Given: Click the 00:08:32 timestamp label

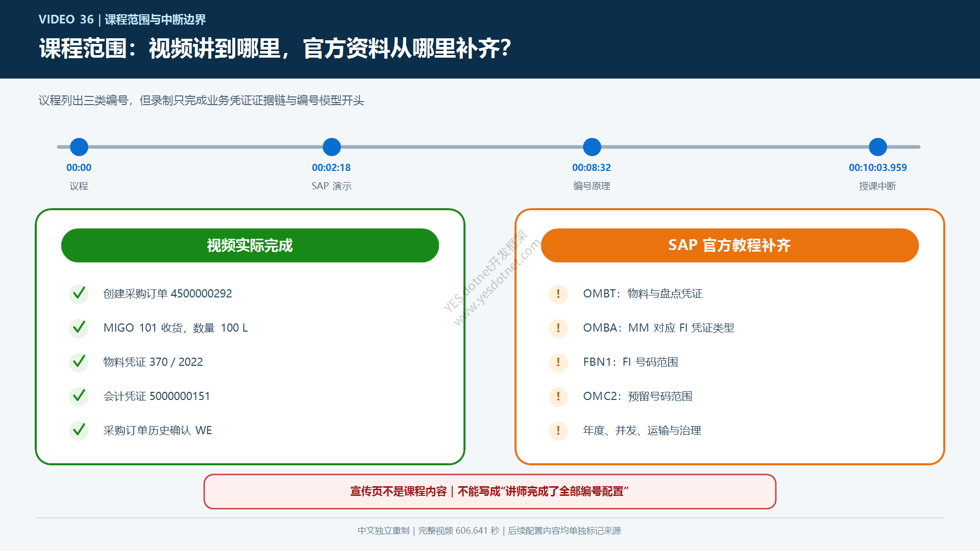Looking at the screenshot, I should pos(592,167).
